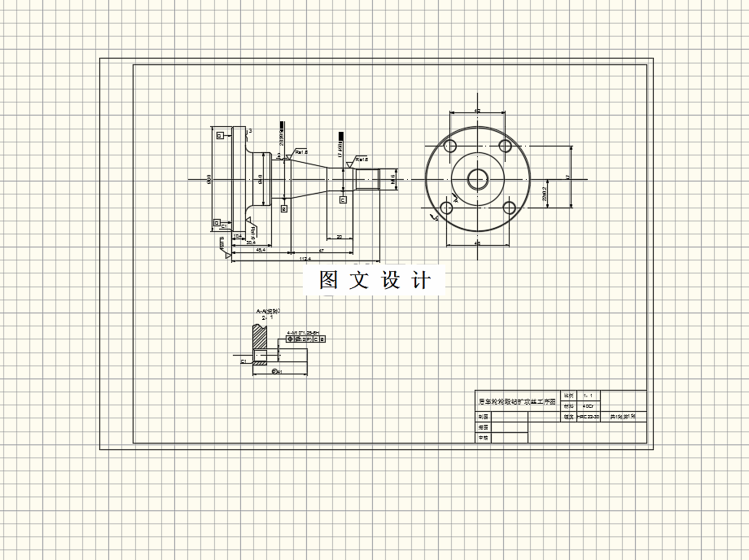The width and height of the screenshot is (749, 560).
Task: Select the 40Cr material cell
Action: point(588,406)
